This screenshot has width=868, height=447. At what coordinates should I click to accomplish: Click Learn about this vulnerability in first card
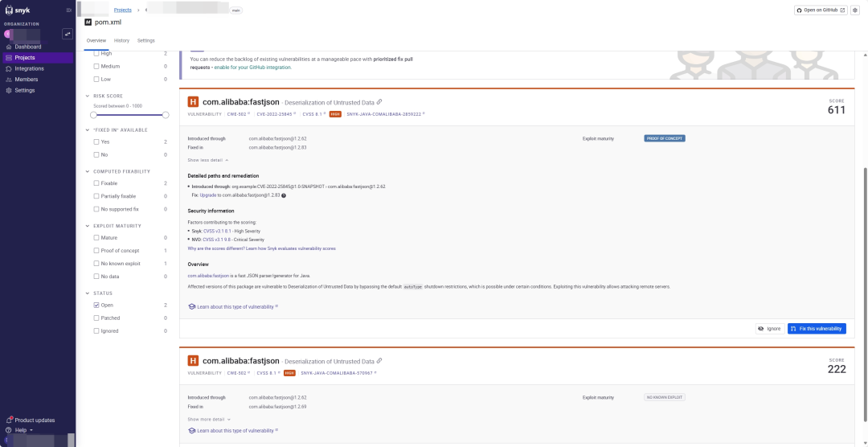point(233,306)
